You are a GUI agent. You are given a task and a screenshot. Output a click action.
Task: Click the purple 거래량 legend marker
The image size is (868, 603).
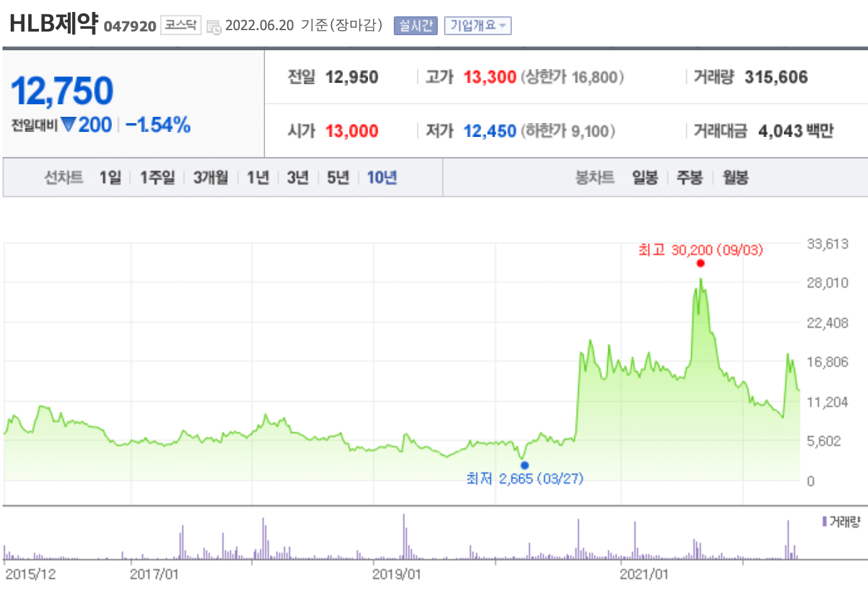point(824,521)
